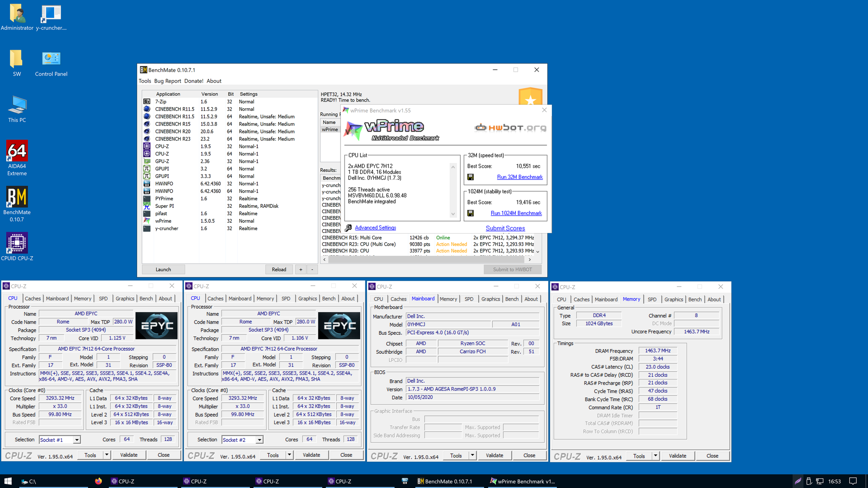This screenshot has height=488, width=868.
Task: Expand Tools dropdown arrow in CPU-Z Memory window
Action: [x=656, y=456]
